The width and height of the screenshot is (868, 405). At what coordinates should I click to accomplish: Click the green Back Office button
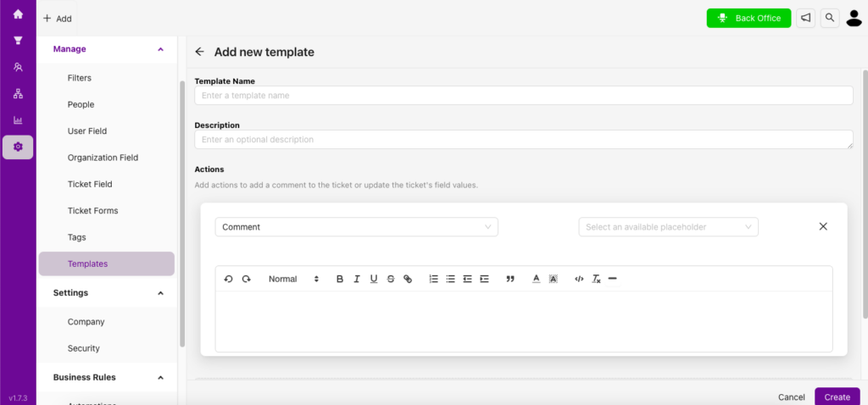(x=748, y=19)
